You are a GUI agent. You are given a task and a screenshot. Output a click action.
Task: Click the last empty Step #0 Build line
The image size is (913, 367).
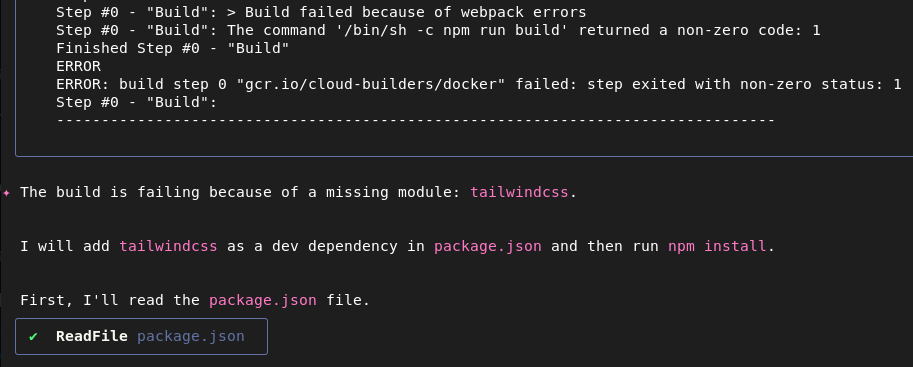click(136, 103)
